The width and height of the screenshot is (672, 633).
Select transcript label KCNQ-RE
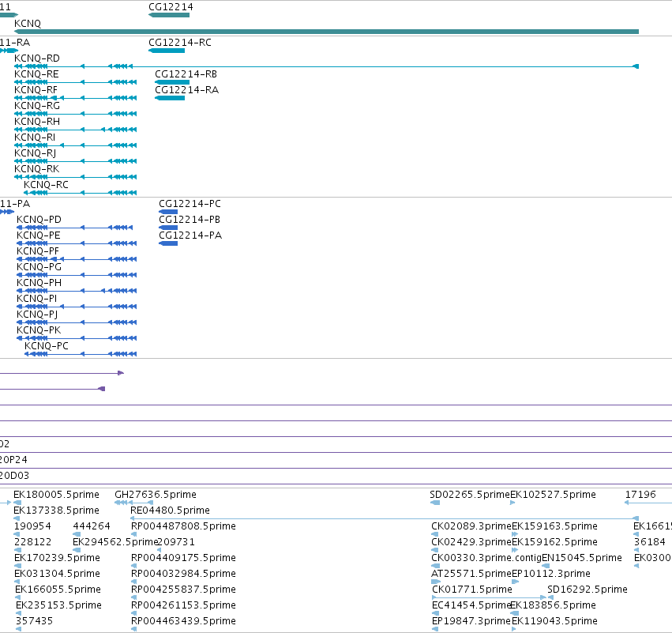[x=36, y=74]
